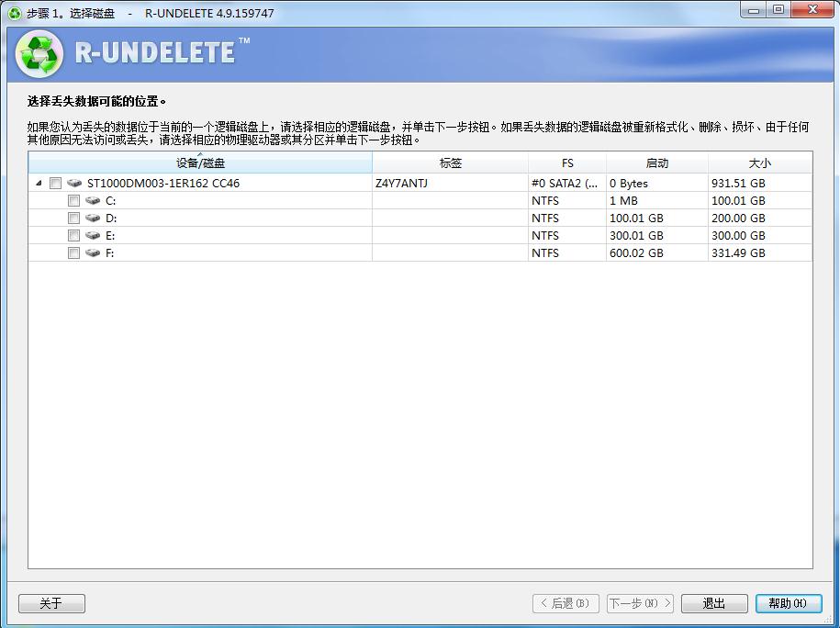Screen dimensions: 840x628
Task: Collapse the ST1000DM003 disk tree node
Action: click(39, 184)
